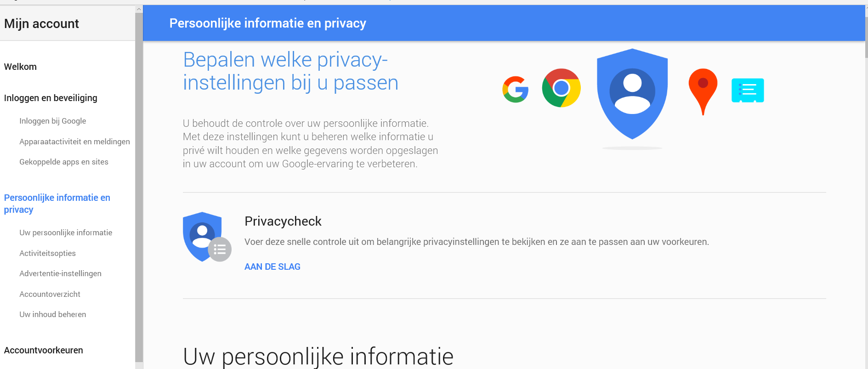Image resolution: width=868 pixels, height=369 pixels.
Task: Click the Google G logo icon
Action: (515, 89)
